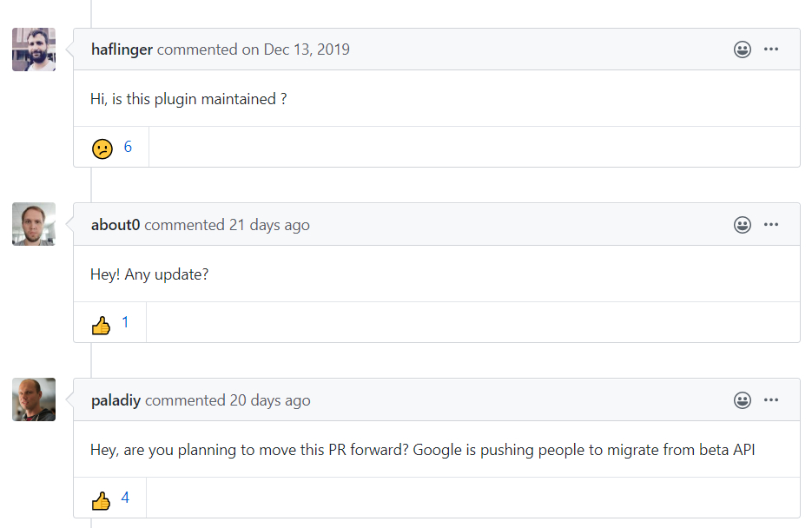The height and width of the screenshot is (528, 812).
Task: Open the 21 days ago timestamp link
Action: (x=269, y=225)
